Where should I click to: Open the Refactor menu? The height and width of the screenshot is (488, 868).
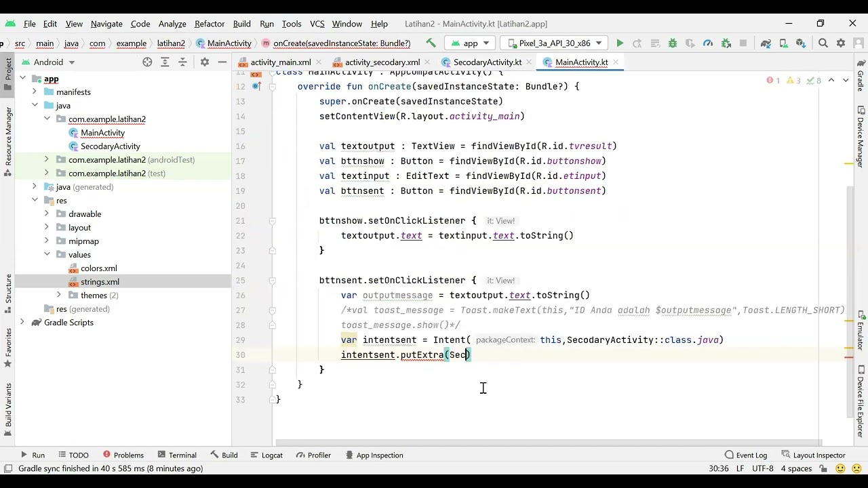pyautogui.click(x=210, y=24)
